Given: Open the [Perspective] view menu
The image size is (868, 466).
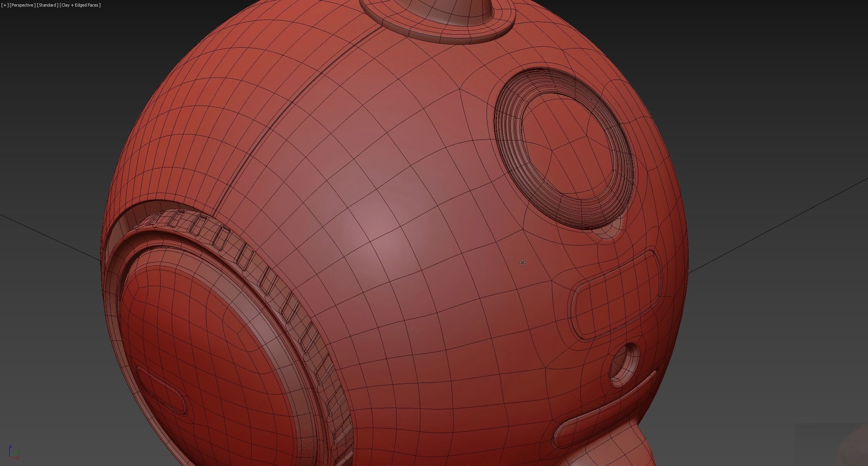Looking at the screenshot, I should [23, 5].
